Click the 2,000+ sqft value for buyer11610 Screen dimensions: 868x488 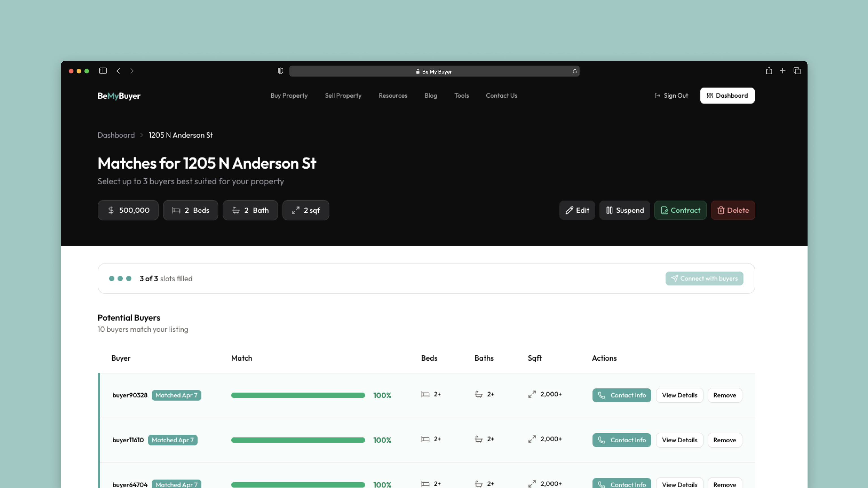tap(551, 439)
